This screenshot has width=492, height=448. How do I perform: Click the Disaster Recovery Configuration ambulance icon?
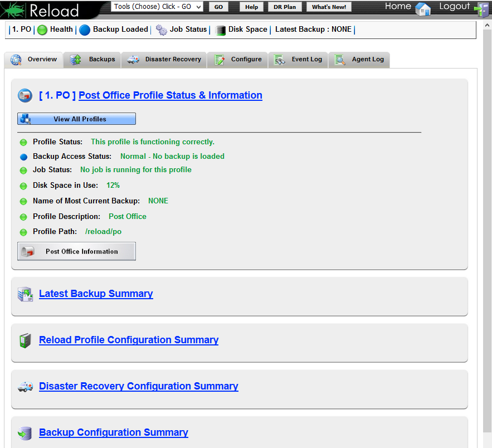pyautogui.click(x=25, y=387)
